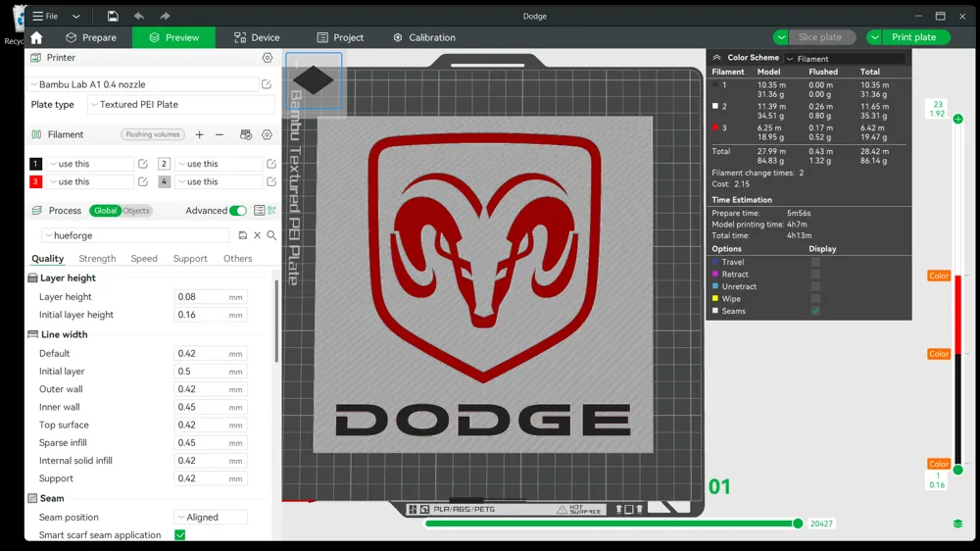Undo the last action arrow

[x=139, y=16]
